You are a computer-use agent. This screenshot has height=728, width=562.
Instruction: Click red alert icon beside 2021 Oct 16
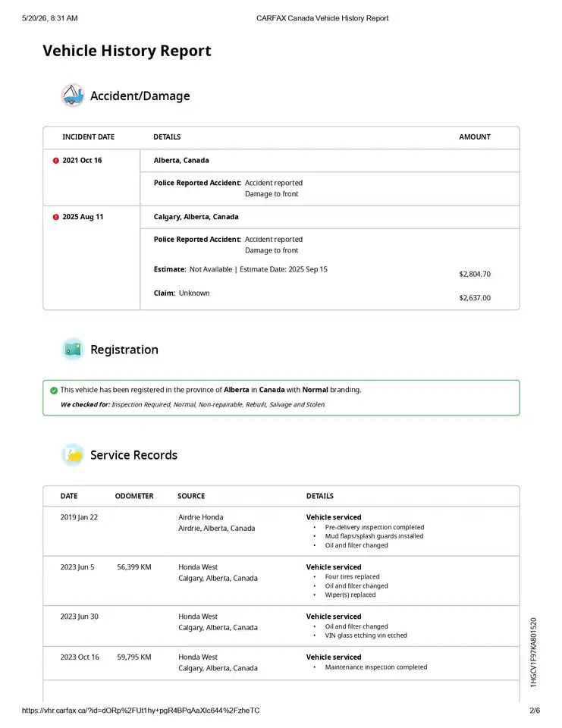[55, 160]
